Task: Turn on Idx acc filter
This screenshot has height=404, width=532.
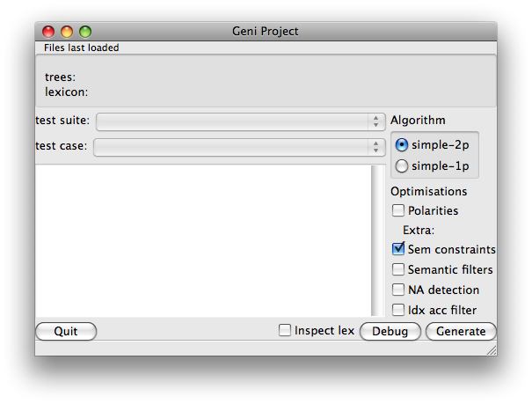Action: point(398,310)
